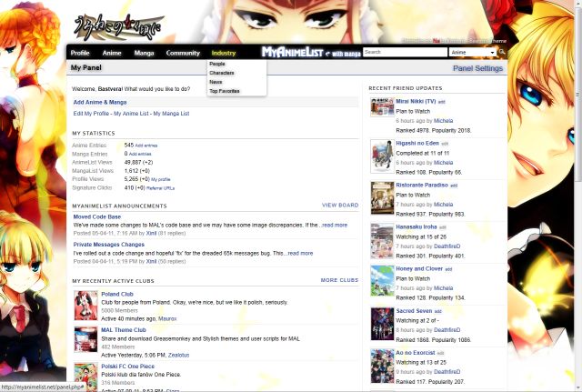Open Poland Club link

pyautogui.click(x=117, y=294)
